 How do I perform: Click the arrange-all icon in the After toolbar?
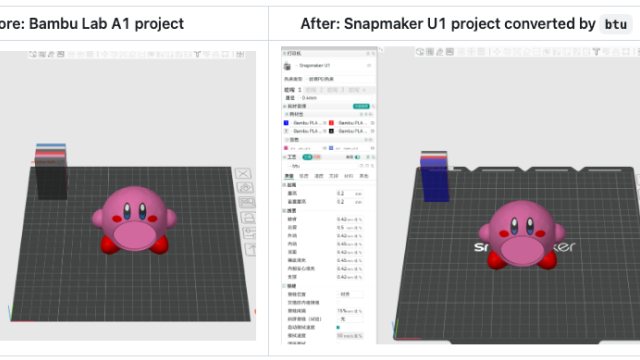tap(449, 52)
